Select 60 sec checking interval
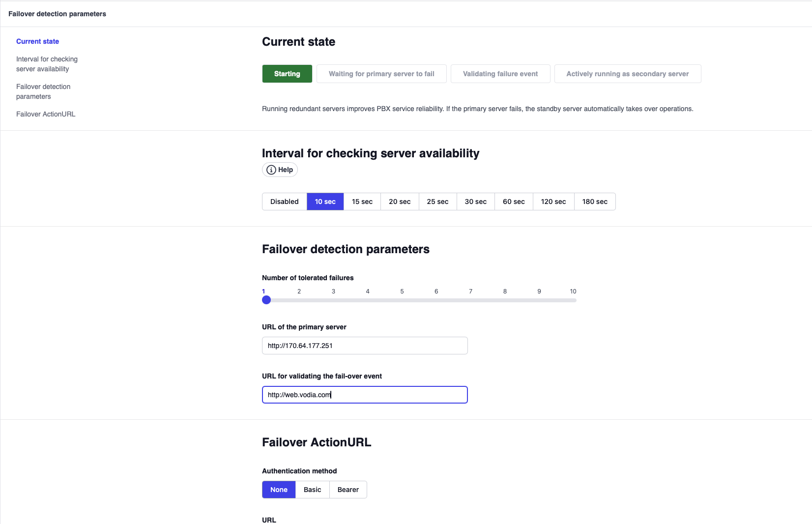The height and width of the screenshot is (524, 812). (514, 202)
